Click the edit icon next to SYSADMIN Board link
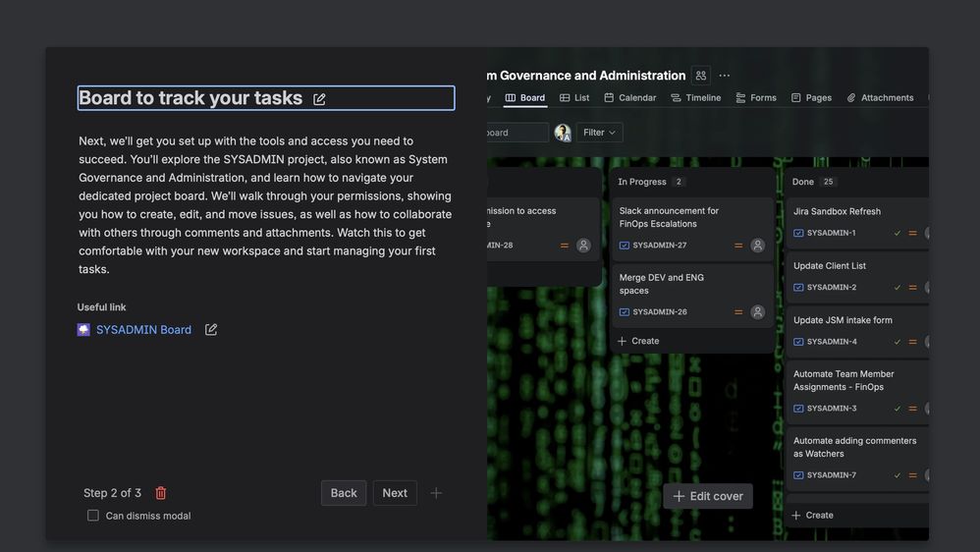The image size is (980, 552). pyautogui.click(x=211, y=330)
